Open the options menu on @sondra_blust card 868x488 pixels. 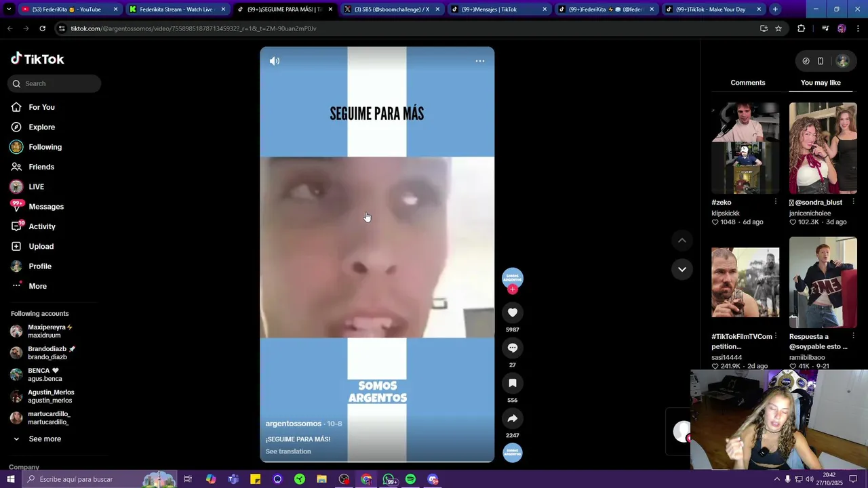pos(853,202)
